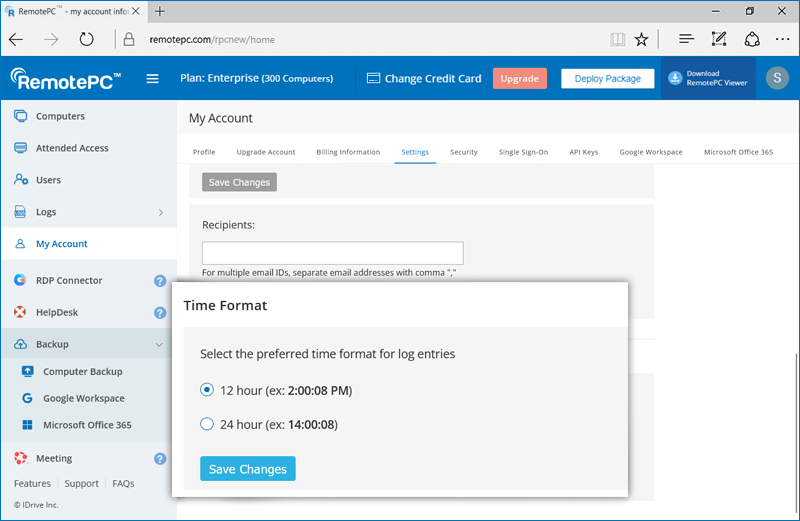Open the Billing Information tab
This screenshot has width=800, height=521.
click(x=348, y=152)
